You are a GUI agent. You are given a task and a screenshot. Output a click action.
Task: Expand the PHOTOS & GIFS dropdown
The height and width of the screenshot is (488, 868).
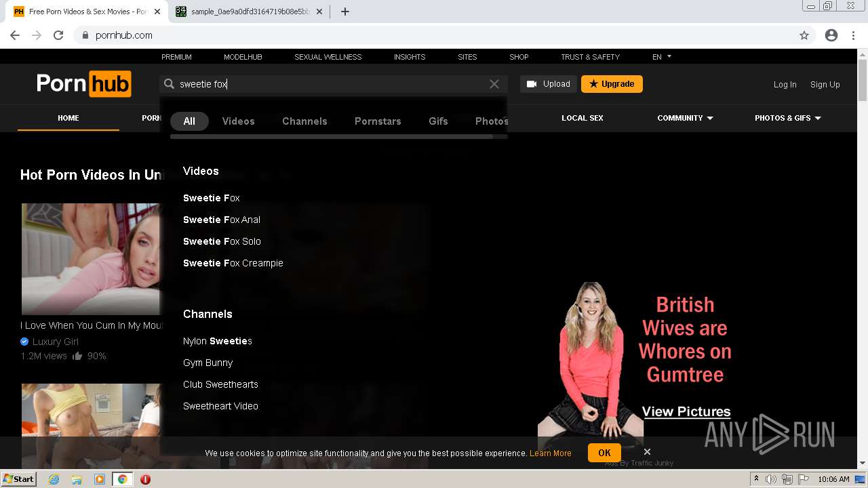click(788, 118)
